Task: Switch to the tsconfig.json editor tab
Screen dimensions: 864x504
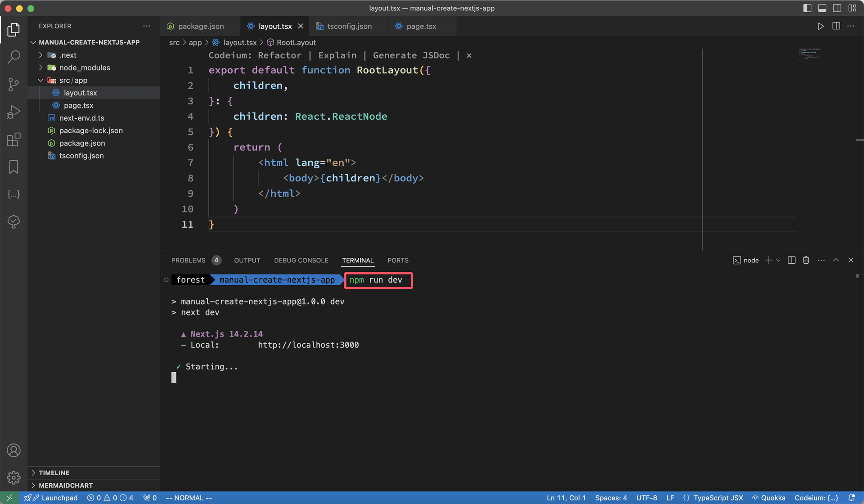Action: [x=349, y=26]
